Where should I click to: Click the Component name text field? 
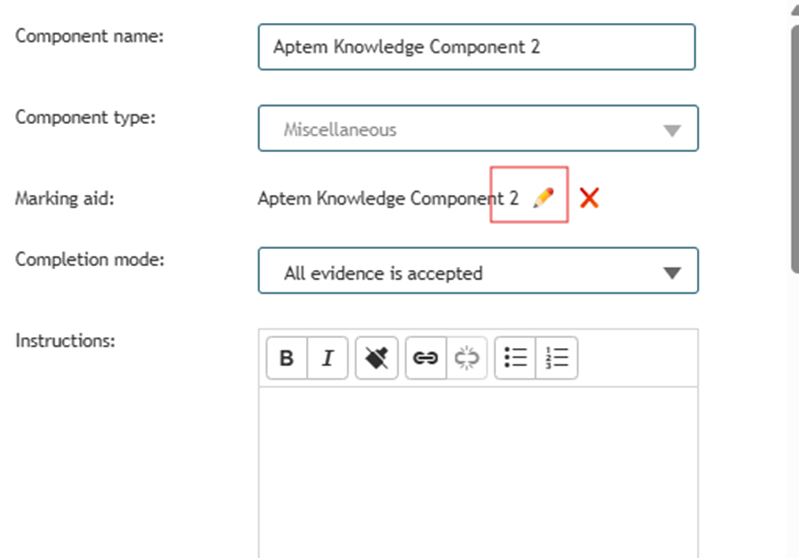pyautogui.click(x=476, y=47)
